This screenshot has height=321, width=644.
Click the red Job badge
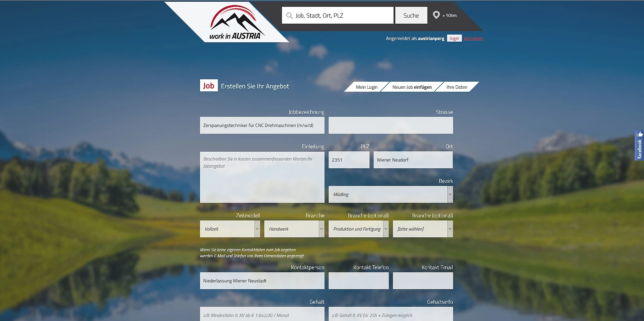click(x=208, y=86)
